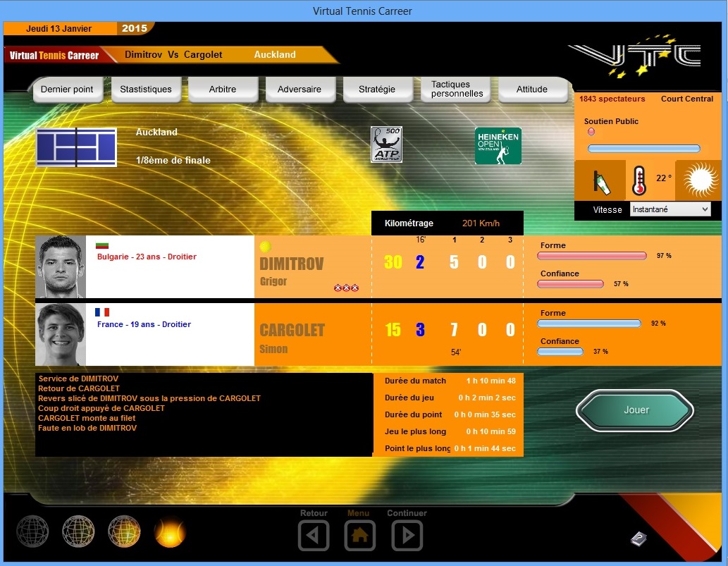Click the first grey globe icon
Viewport: 728px width, 566px height.
point(32,532)
